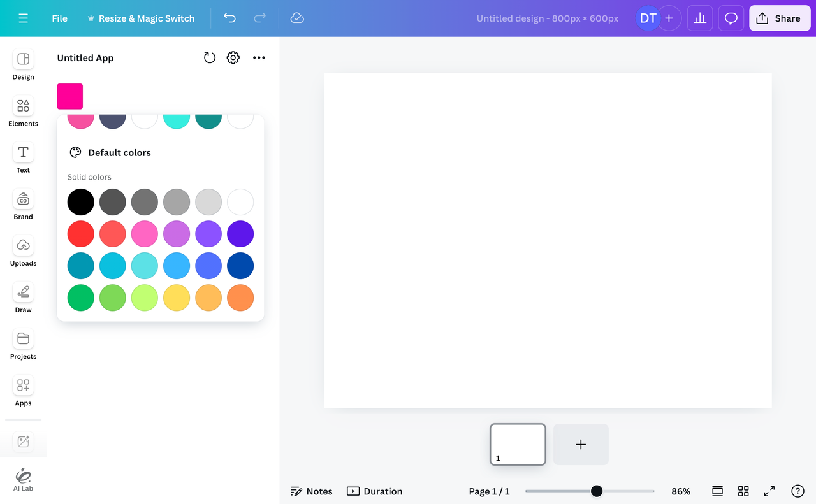This screenshot has width=816, height=504.
Task: Pick the violet solid color
Action: click(x=208, y=234)
